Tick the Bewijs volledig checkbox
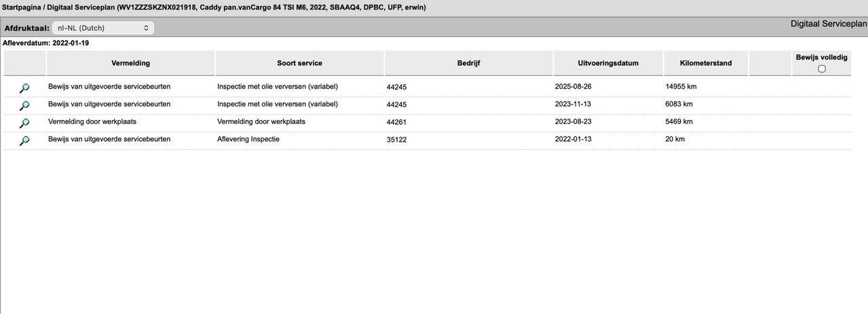Viewport: 868px width, 314px height. click(822, 68)
